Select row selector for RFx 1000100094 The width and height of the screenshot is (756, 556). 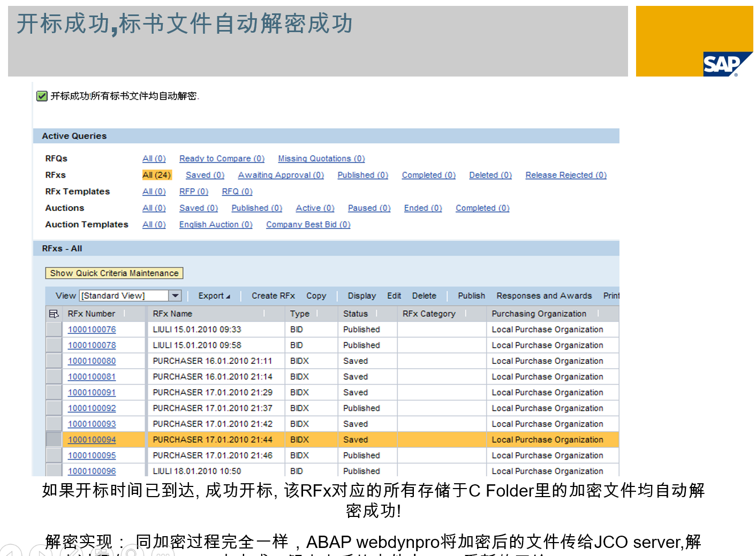(54, 440)
